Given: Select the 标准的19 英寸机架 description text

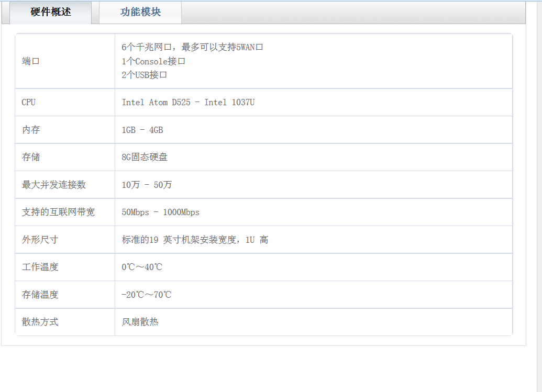Looking at the screenshot, I should pos(195,240).
